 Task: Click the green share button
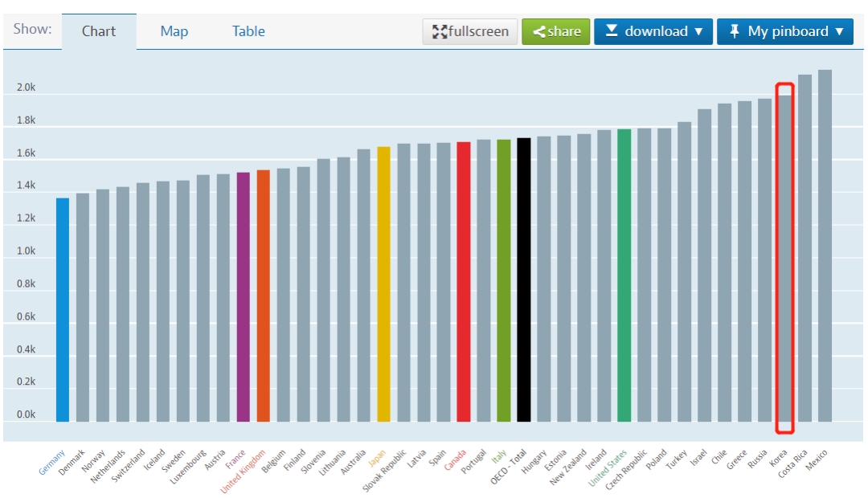[x=556, y=31]
